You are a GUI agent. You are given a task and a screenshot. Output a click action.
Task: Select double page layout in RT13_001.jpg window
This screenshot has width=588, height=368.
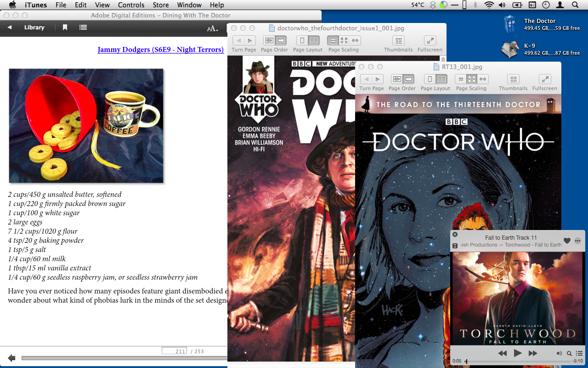click(441, 79)
